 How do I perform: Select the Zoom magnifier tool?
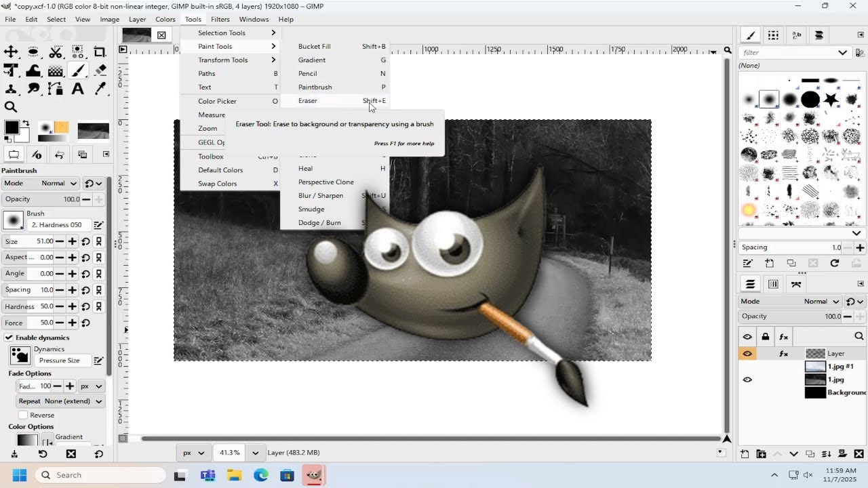(11, 106)
